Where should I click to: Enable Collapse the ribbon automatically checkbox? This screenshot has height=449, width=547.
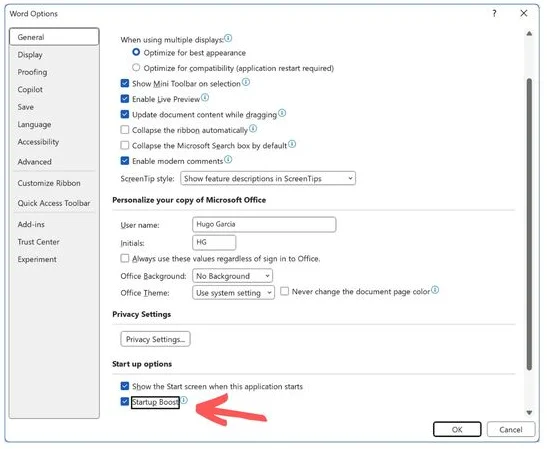(x=125, y=130)
